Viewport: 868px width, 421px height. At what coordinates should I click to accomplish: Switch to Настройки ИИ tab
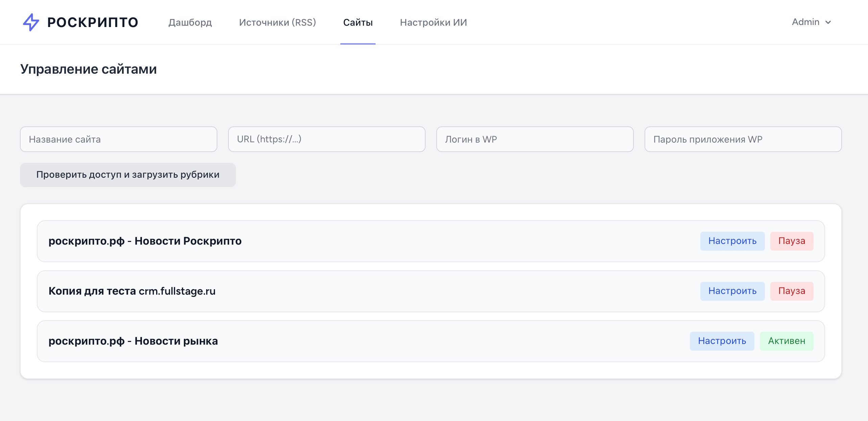433,22
